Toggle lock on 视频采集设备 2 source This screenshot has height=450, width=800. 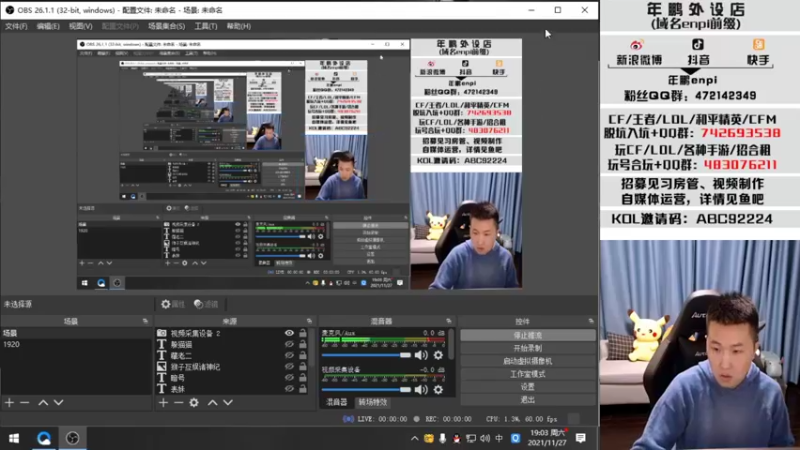click(x=303, y=333)
